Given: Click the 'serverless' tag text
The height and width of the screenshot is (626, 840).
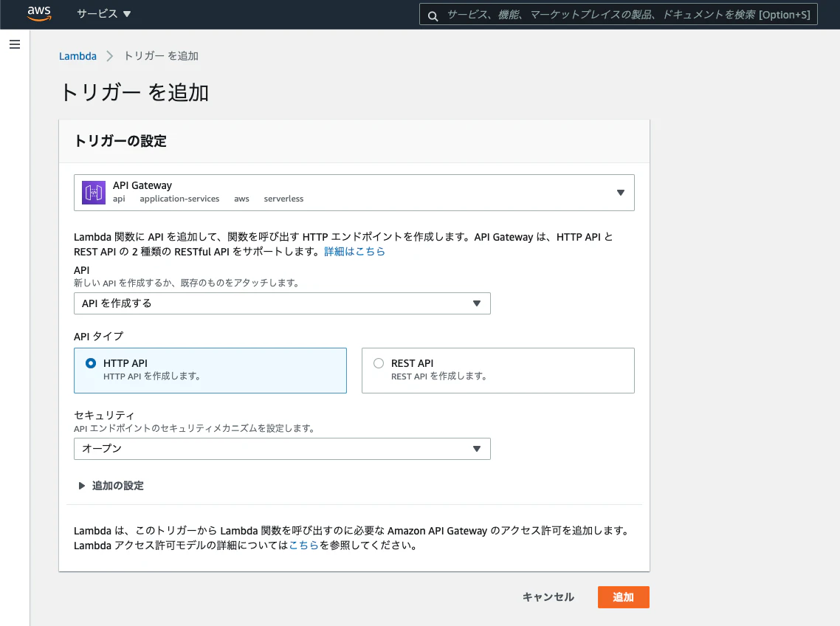Looking at the screenshot, I should point(283,199).
